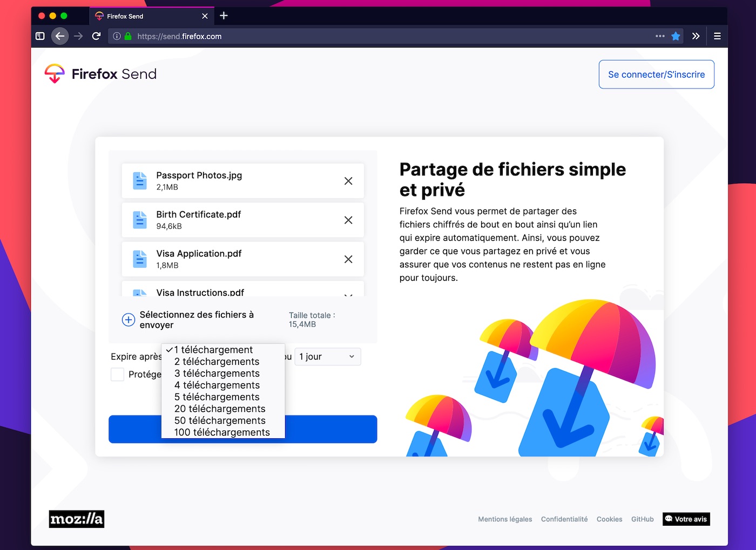Enable the "Protéger" password checkbox
This screenshot has width=756, height=550.
(x=117, y=374)
